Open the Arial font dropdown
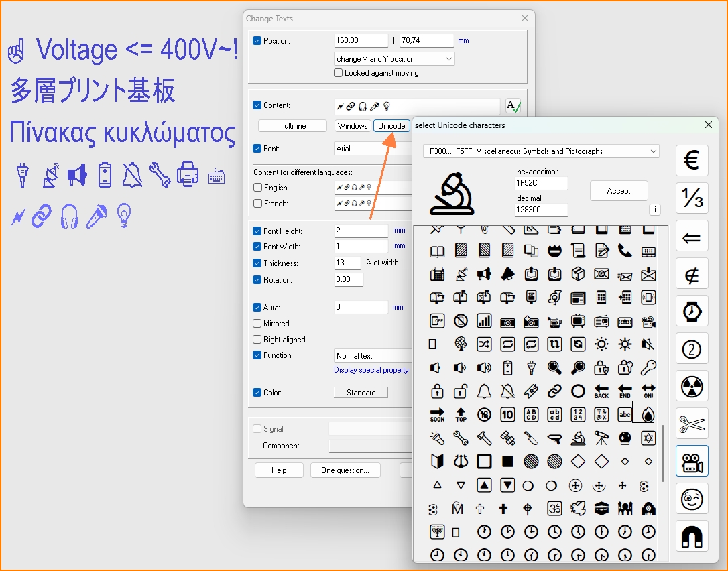This screenshot has width=728, height=571. [x=373, y=149]
